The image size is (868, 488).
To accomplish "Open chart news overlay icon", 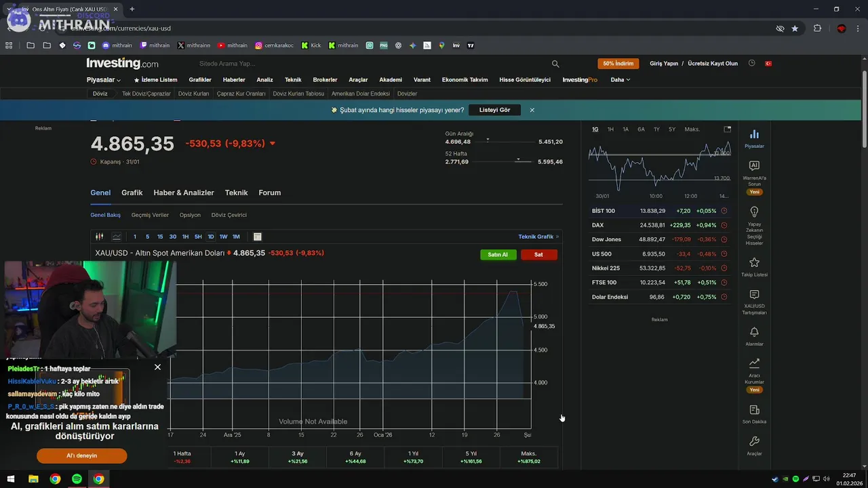I will (258, 237).
